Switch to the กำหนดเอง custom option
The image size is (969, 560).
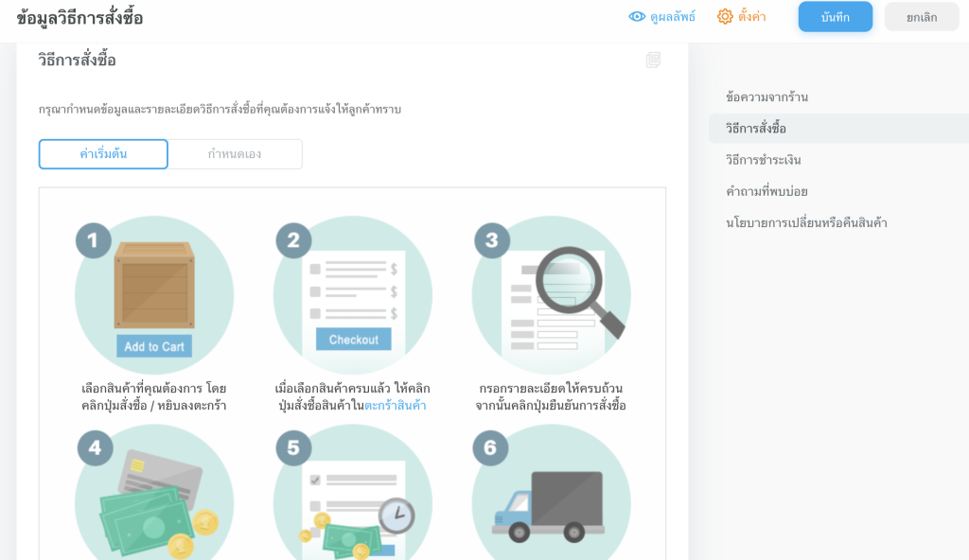235,154
